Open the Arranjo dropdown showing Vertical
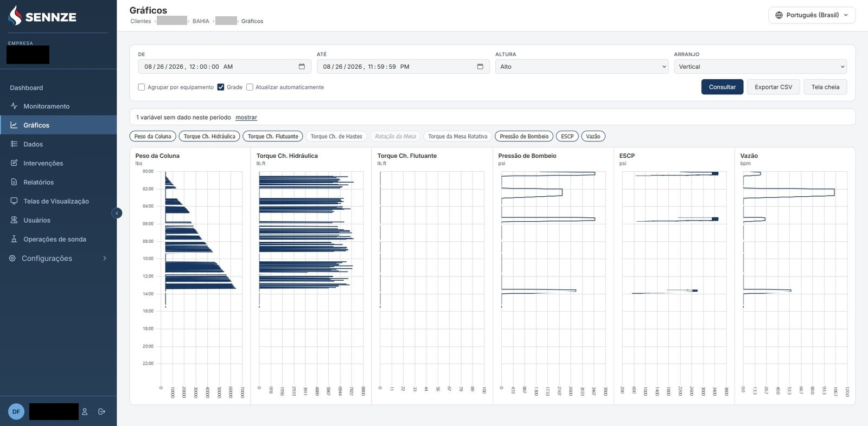Viewport: 868px width, 426px height. (x=760, y=67)
